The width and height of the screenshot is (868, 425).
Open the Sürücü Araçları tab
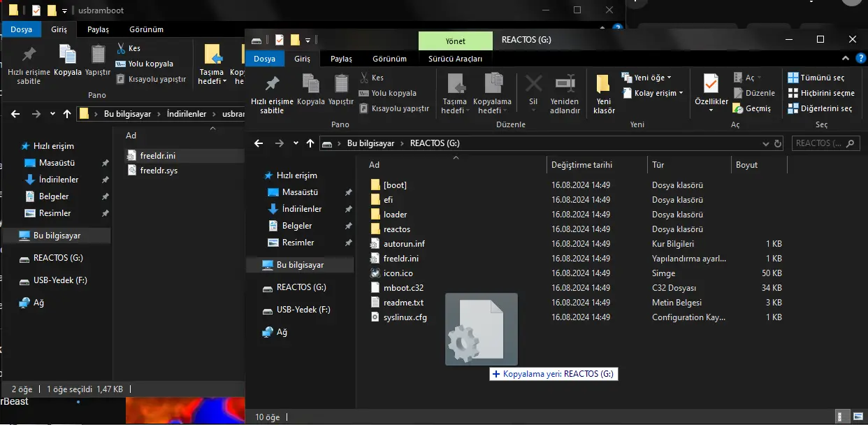point(456,59)
